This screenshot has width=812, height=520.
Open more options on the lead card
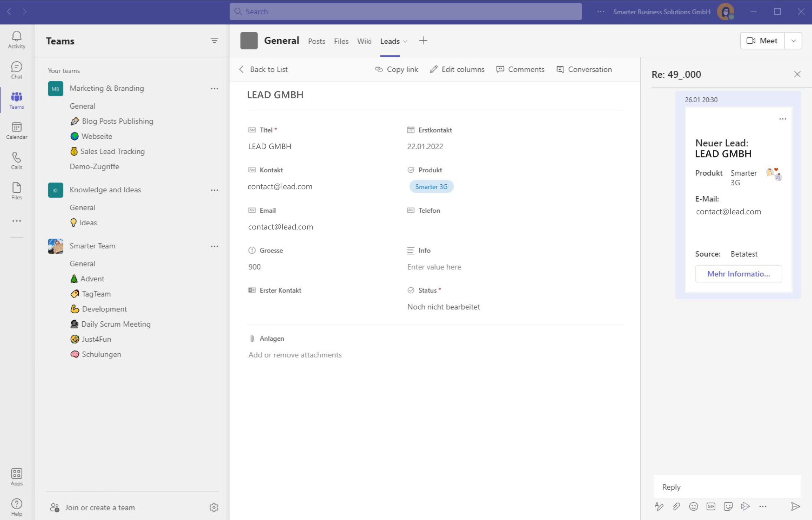coord(783,119)
